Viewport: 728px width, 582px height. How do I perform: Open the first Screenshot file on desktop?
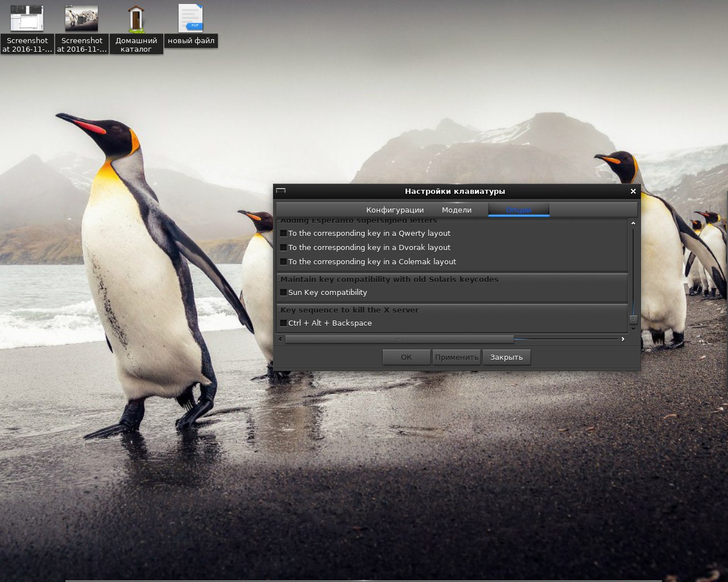[27, 19]
